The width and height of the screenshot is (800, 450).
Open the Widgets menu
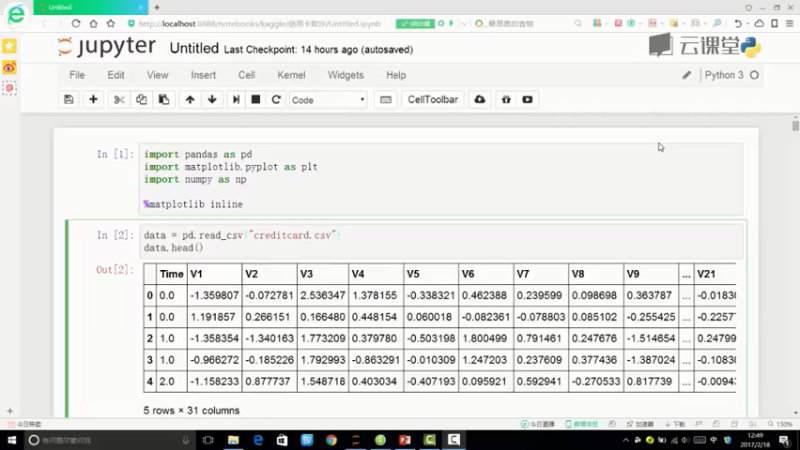tap(345, 75)
